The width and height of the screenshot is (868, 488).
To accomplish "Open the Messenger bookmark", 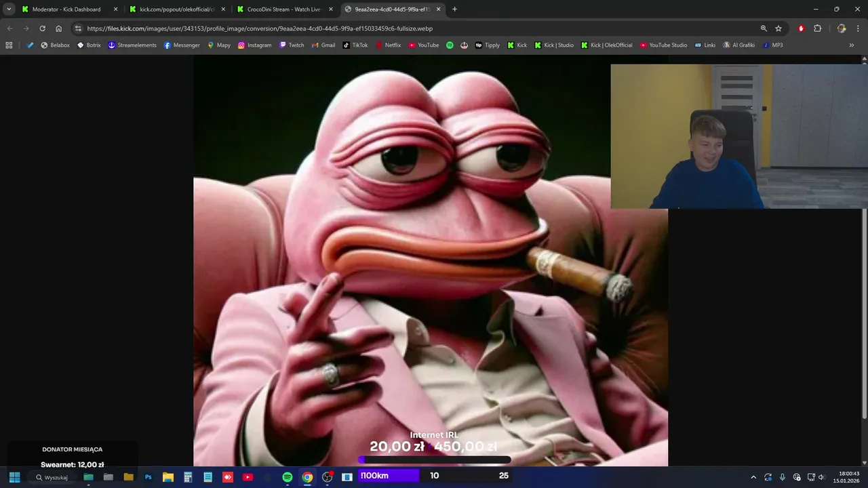I will (182, 45).
